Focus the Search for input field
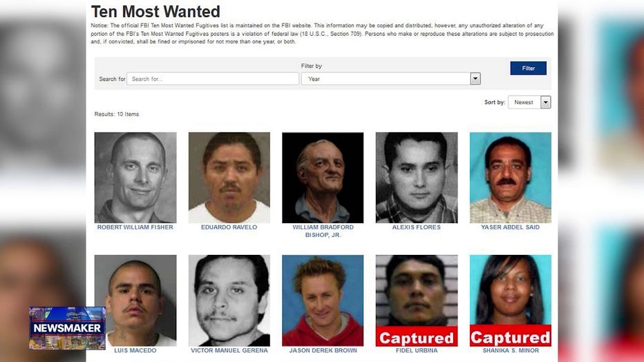 pos(213,79)
